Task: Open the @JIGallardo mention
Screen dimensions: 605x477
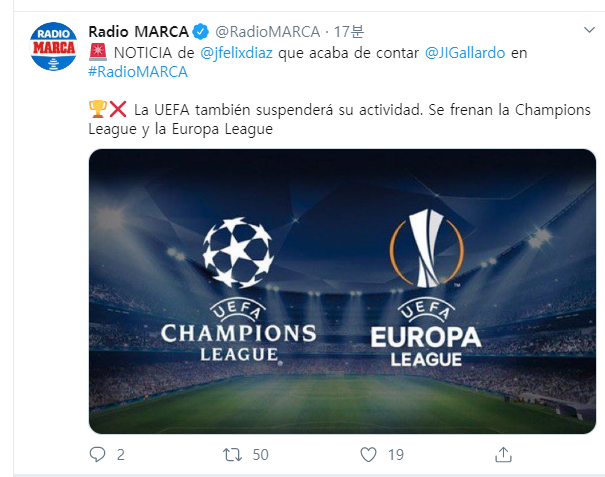Action: [x=465, y=51]
